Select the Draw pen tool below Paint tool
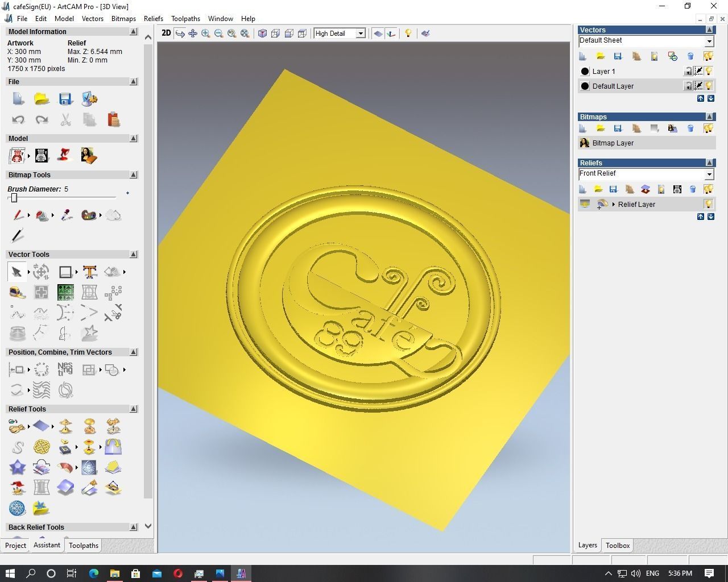This screenshot has height=582, width=728. [x=18, y=235]
